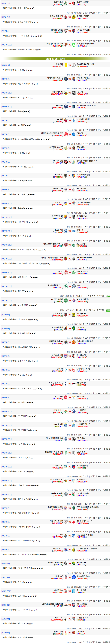Click the Taiwan Shihu team logo

[66, 31]
